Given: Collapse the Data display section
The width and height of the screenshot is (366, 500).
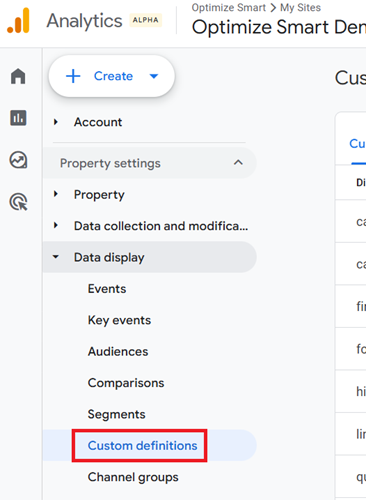Looking at the screenshot, I should tap(56, 257).
